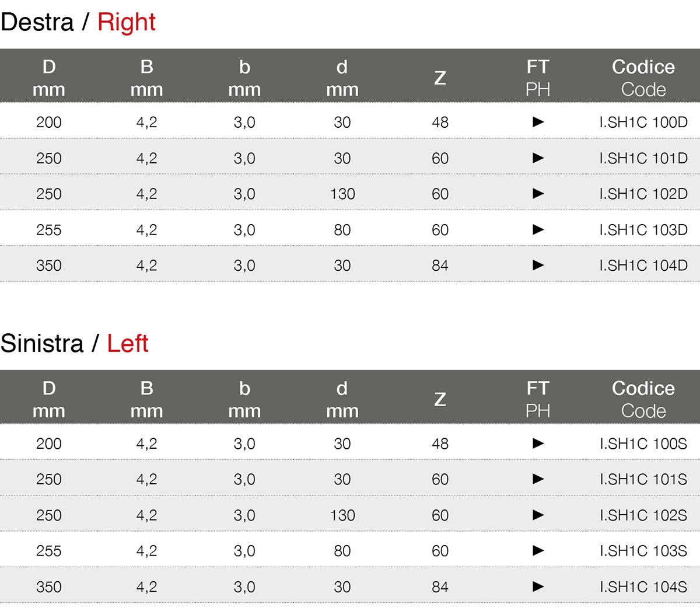The height and width of the screenshot is (611, 700).
Task: Click the arrow icon for I.SH1C 102D
Action: [x=538, y=194]
